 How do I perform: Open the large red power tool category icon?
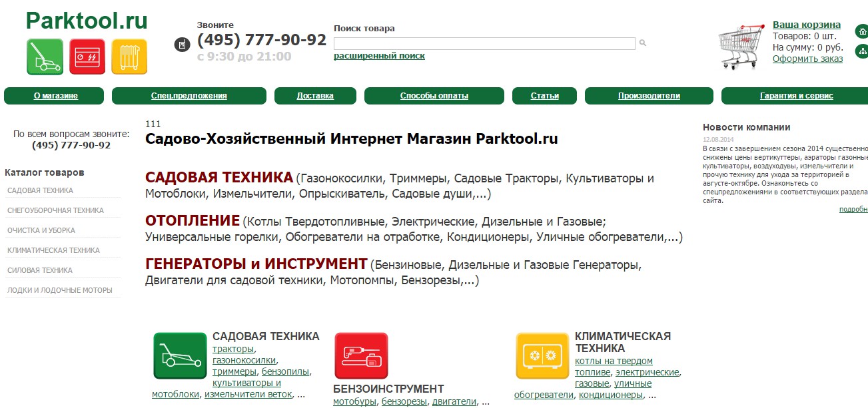click(x=361, y=355)
